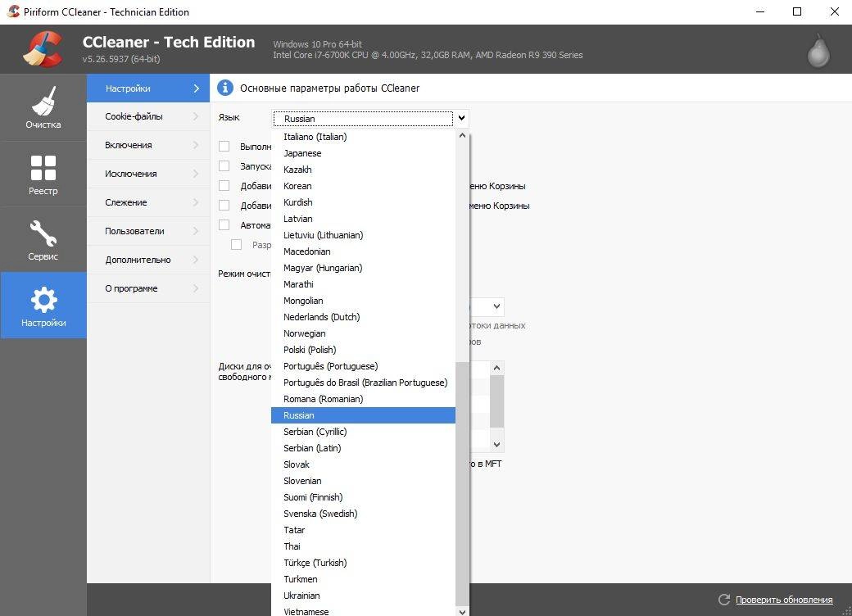Click the CCleaner title bar app icon

(13, 11)
